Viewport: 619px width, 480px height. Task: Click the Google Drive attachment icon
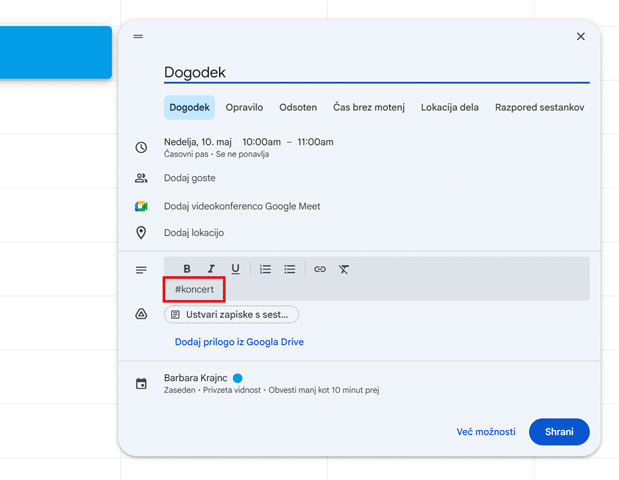click(x=141, y=314)
